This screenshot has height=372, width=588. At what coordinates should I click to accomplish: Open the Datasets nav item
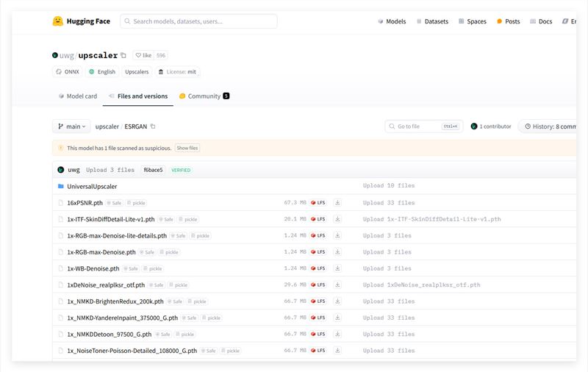point(432,21)
